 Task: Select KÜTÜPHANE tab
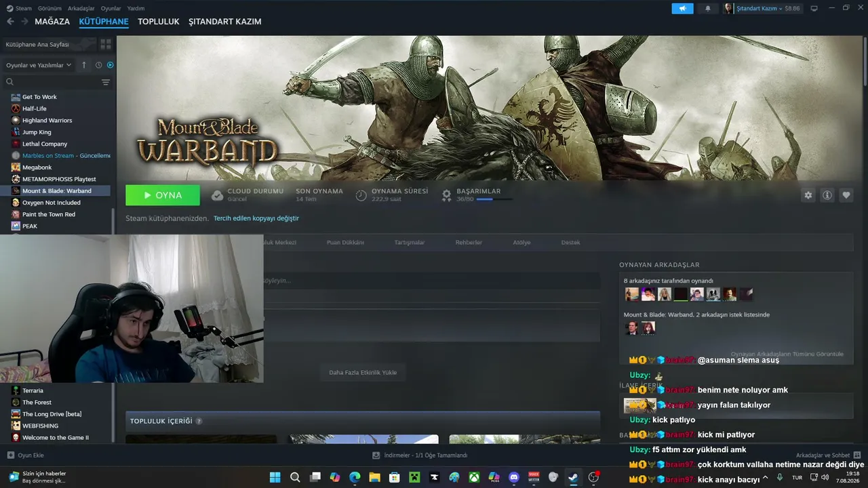click(x=104, y=22)
